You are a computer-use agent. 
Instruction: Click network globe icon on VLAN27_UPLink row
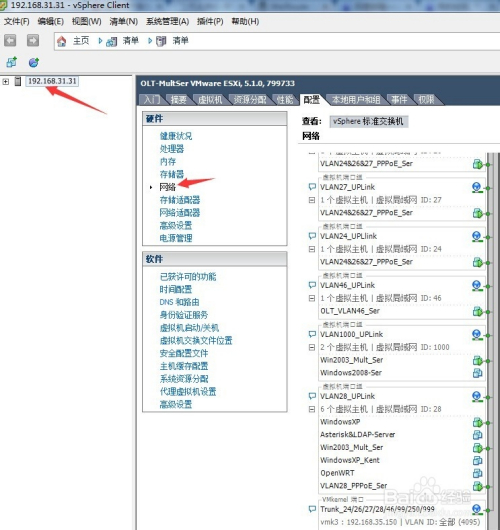477,187
